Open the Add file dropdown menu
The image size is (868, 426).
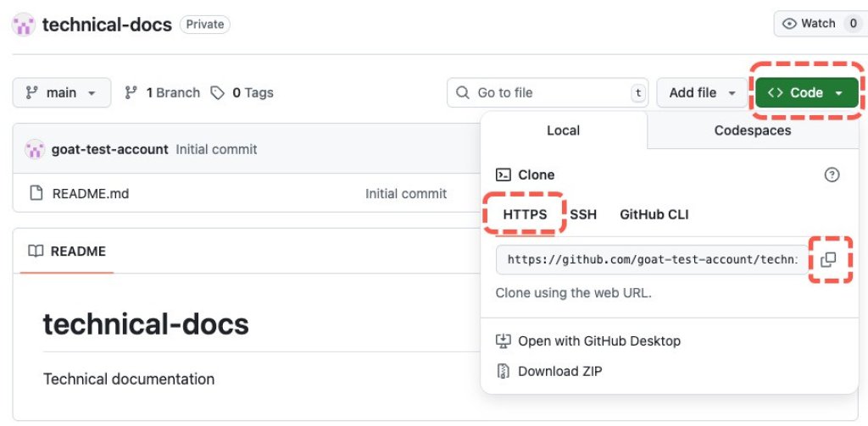702,92
